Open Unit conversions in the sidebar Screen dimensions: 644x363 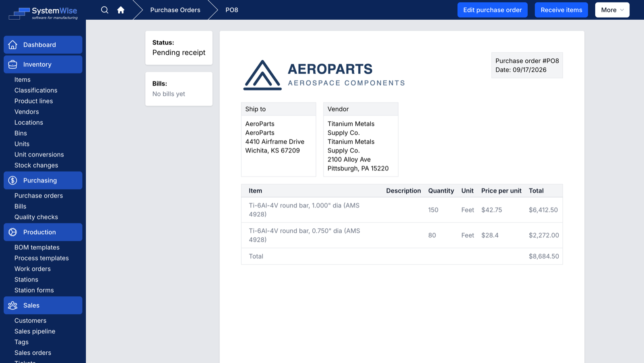(x=39, y=154)
